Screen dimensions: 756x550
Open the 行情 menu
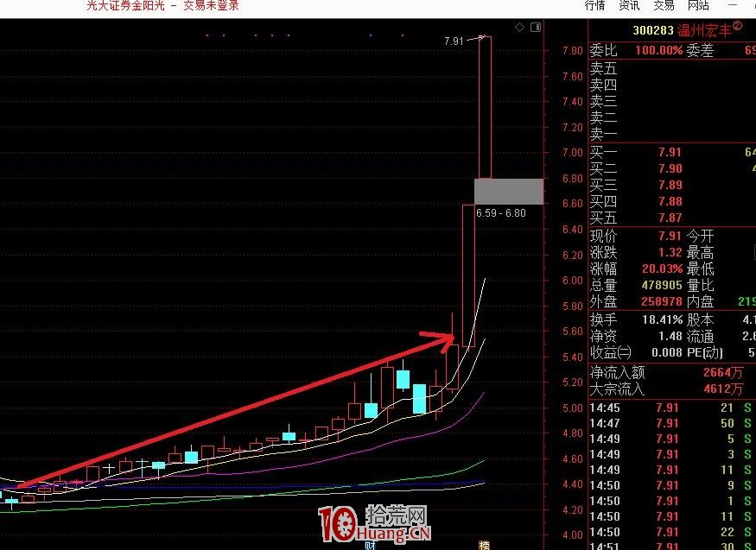(x=594, y=5)
